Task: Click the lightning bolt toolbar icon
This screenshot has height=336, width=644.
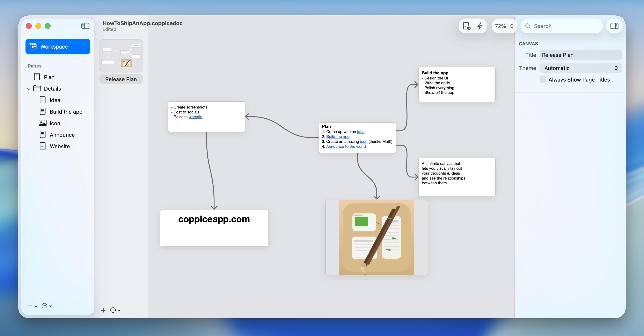Action: (480, 26)
